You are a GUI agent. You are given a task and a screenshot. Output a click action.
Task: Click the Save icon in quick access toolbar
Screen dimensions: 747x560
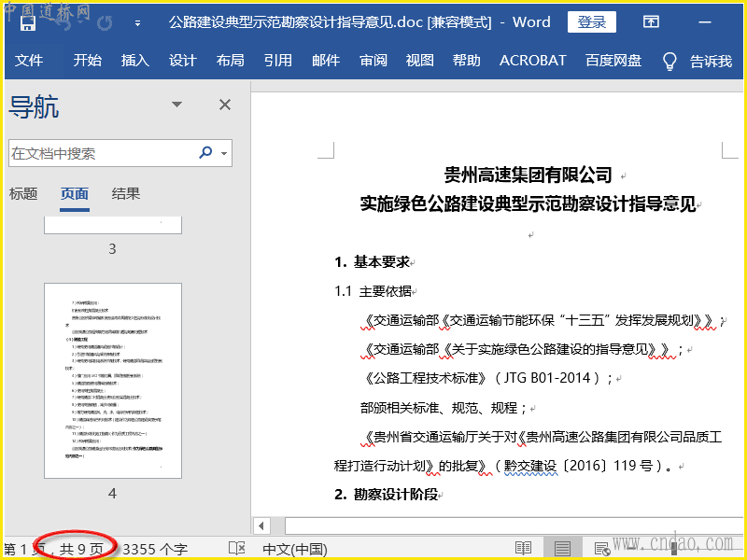28,22
